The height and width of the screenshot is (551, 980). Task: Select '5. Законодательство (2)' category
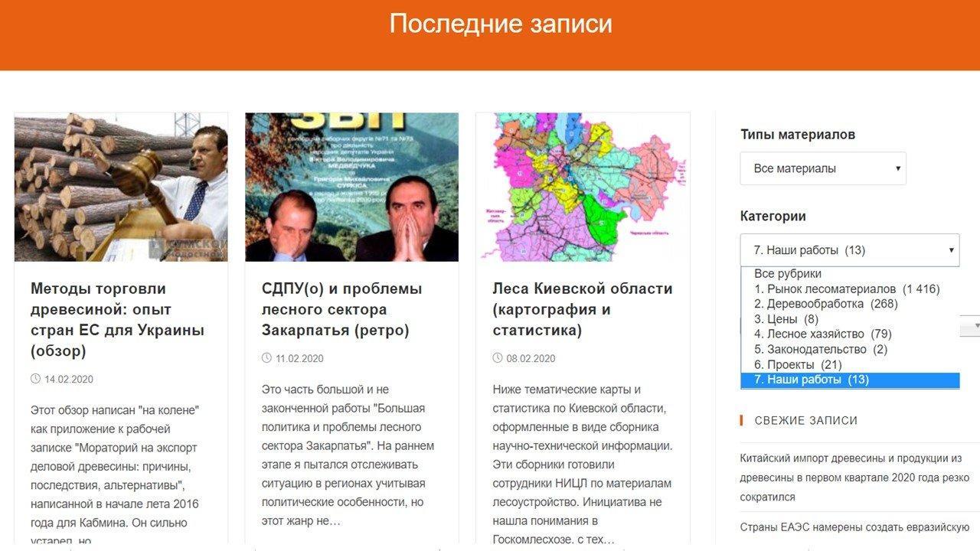click(821, 350)
